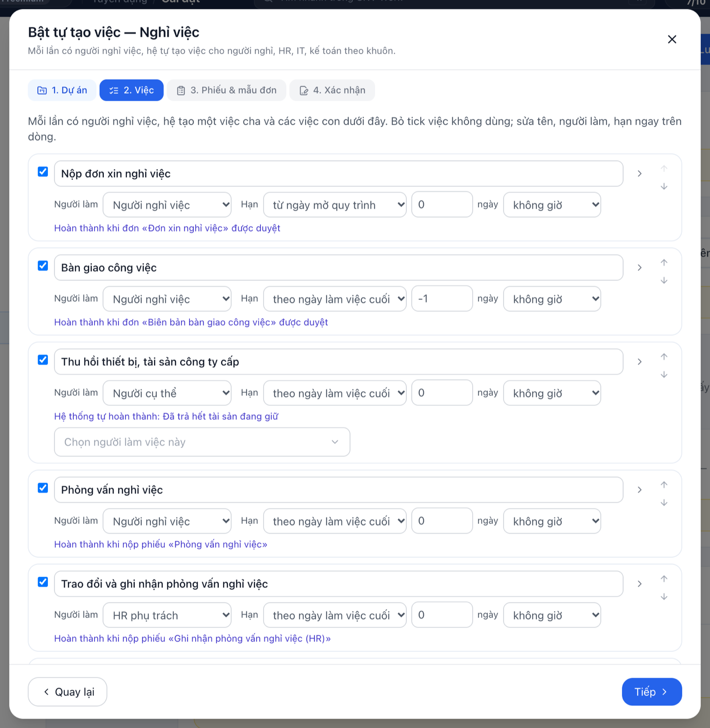This screenshot has width=710, height=728.
Task: Open link 'Hệ thống tự hoàn thành: Đã trả hết tài sản'
Action: [166, 416]
